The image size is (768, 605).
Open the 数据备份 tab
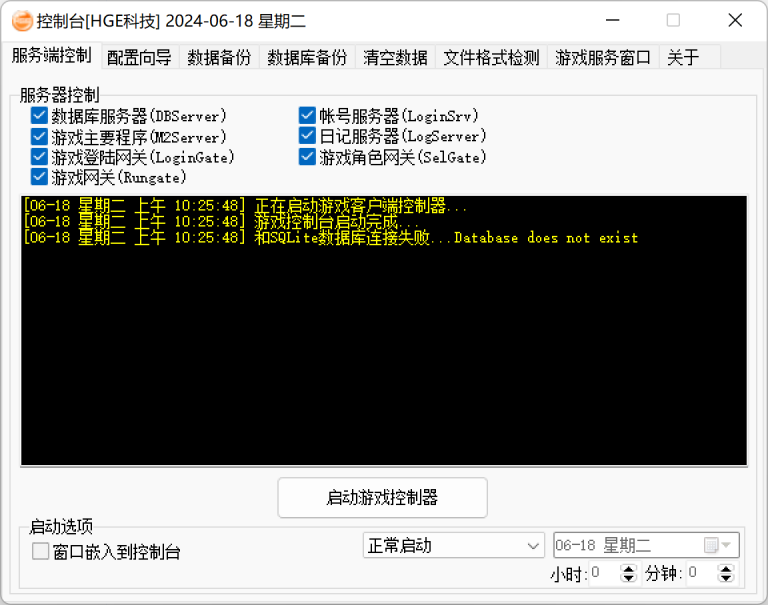[x=219, y=57]
